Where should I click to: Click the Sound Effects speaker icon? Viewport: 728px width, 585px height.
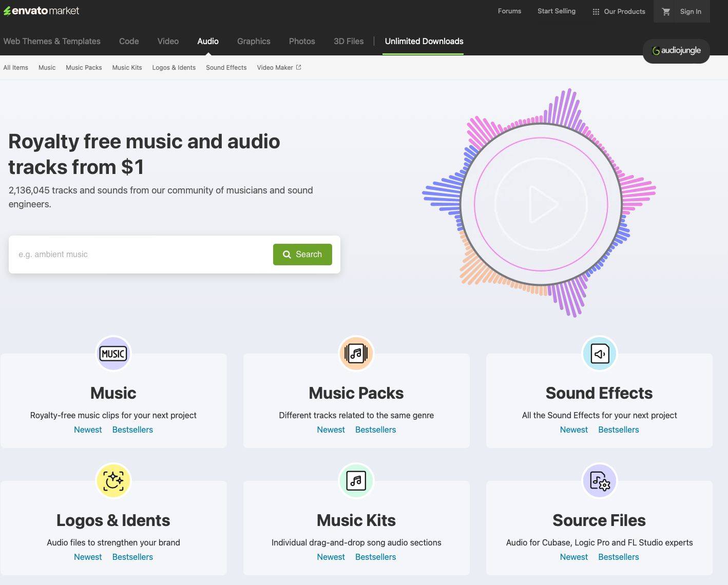point(599,354)
